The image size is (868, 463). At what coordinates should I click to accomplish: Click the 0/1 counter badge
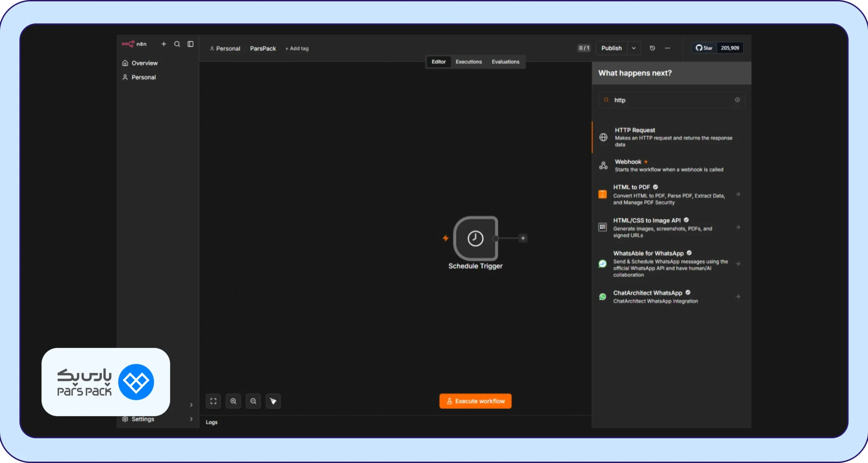tap(584, 48)
